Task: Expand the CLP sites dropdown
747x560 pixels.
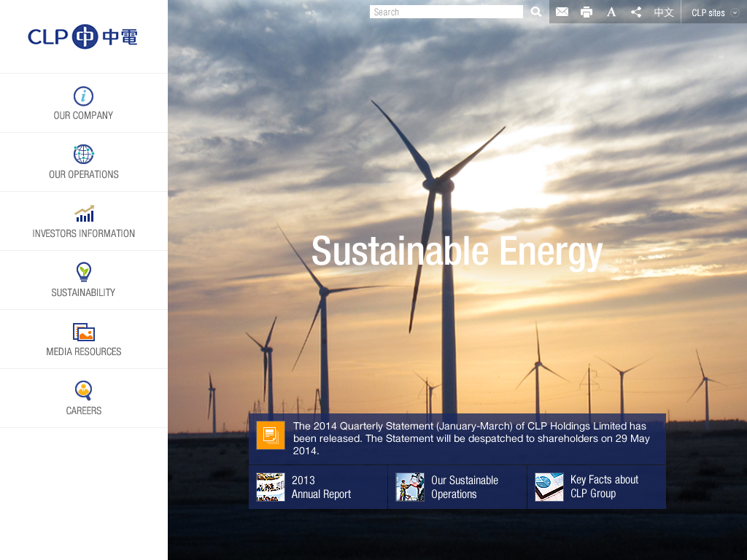Action: 714,12
